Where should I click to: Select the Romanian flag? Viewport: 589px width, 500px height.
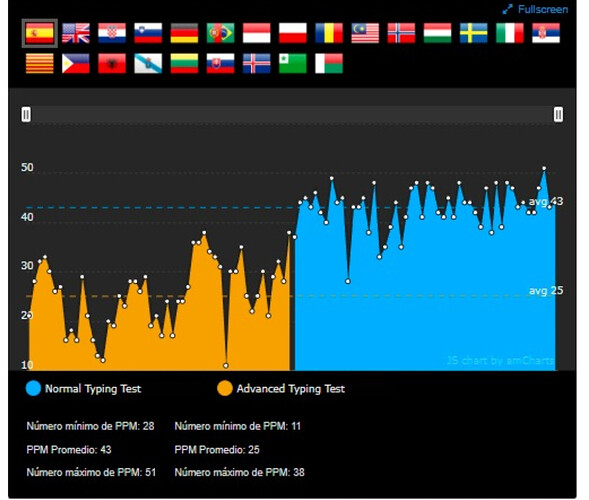point(329,33)
